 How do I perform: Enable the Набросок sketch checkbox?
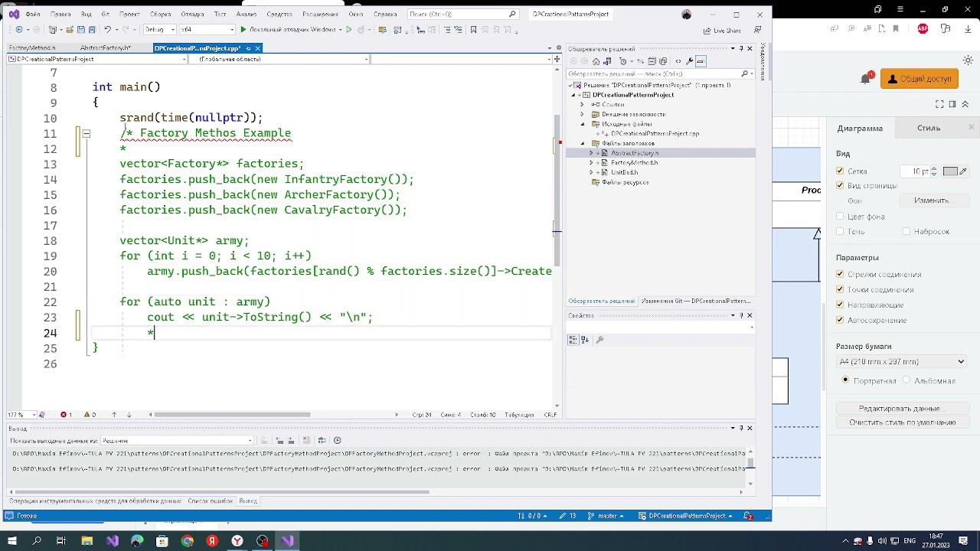[906, 231]
